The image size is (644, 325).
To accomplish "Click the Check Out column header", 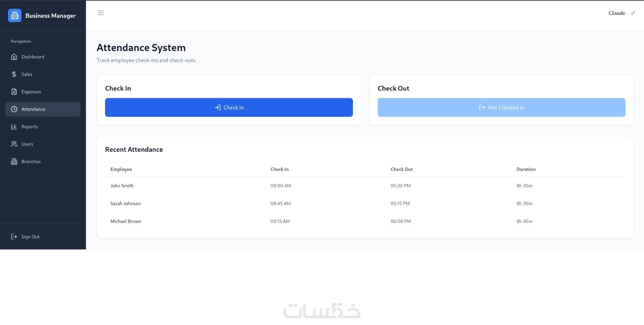I will pos(402,169).
